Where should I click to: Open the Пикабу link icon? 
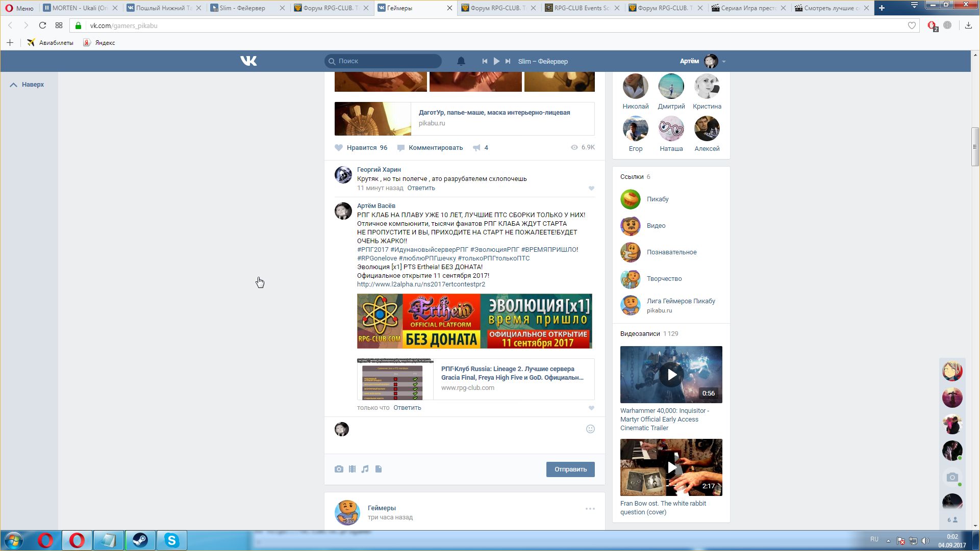[x=631, y=199]
